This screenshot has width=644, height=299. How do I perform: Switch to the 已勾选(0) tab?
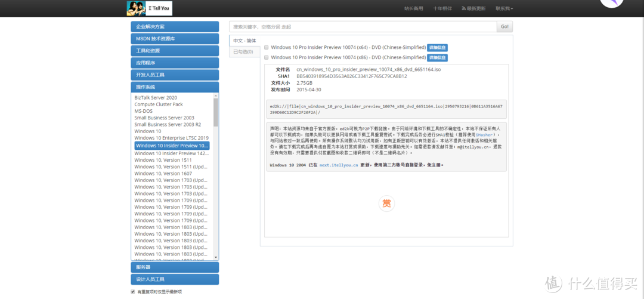point(244,51)
